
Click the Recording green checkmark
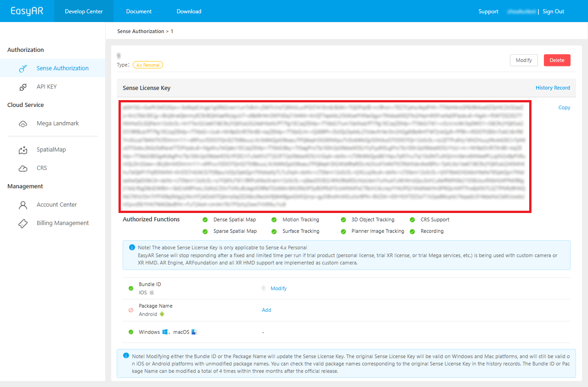pyautogui.click(x=412, y=231)
